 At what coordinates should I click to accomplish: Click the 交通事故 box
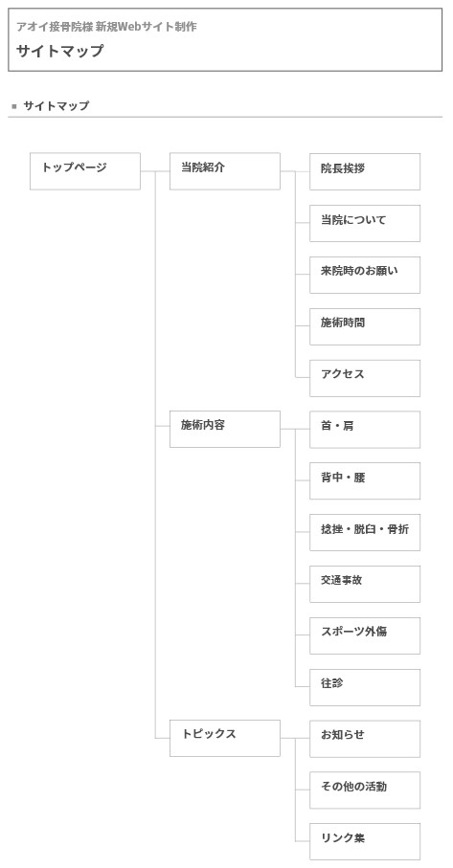pyautogui.click(x=364, y=584)
